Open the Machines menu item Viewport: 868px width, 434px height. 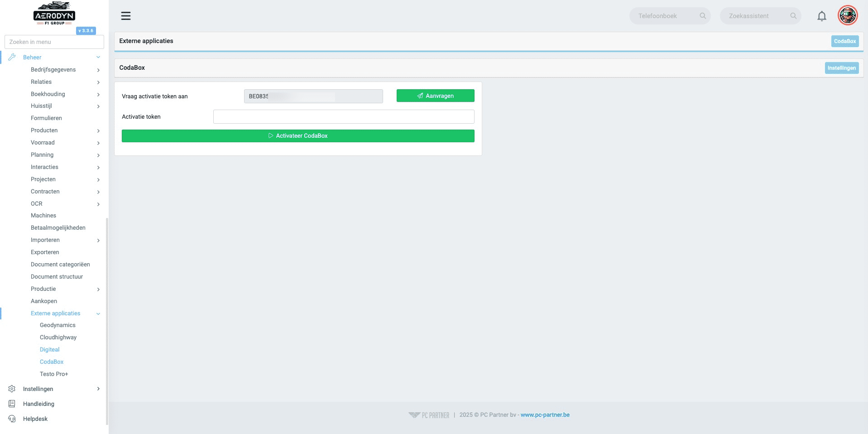point(43,216)
